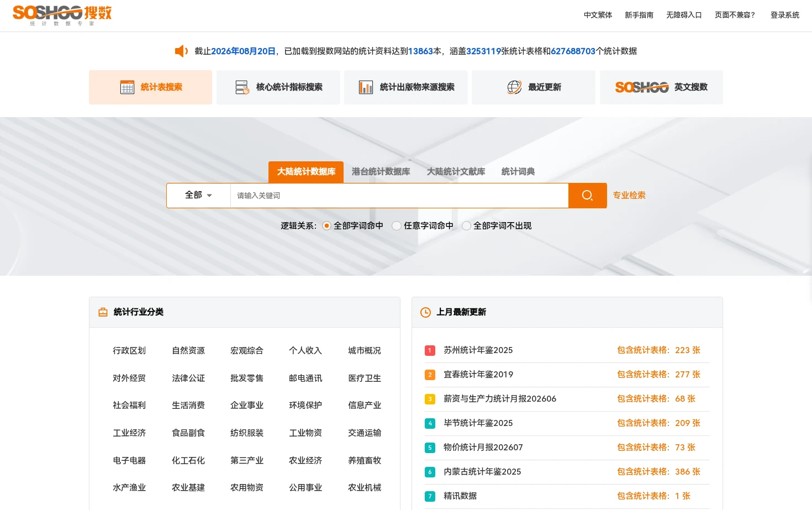
Task: Select the 任意字词命中 radio option
Action: click(397, 226)
